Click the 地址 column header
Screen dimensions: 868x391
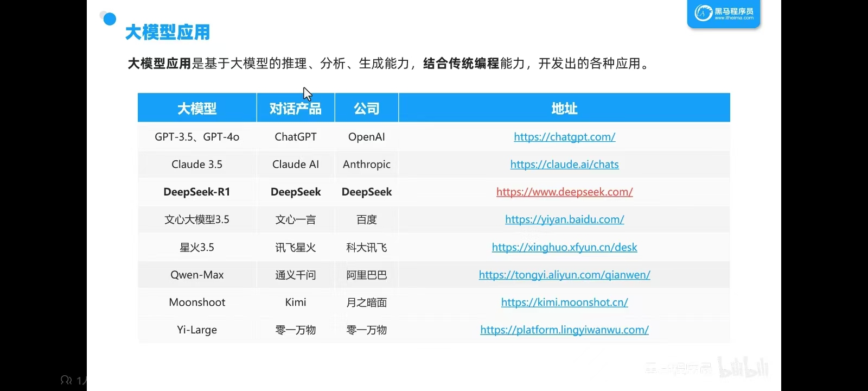[564, 108]
